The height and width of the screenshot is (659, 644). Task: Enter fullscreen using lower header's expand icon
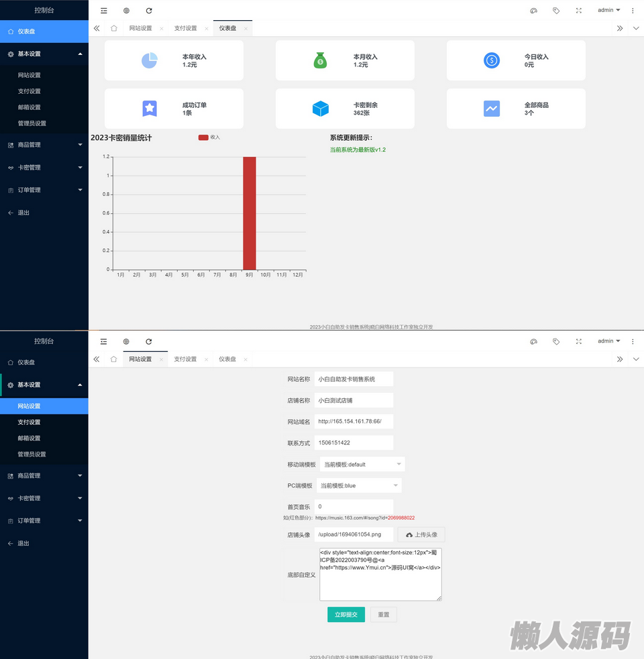(x=579, y=342)
